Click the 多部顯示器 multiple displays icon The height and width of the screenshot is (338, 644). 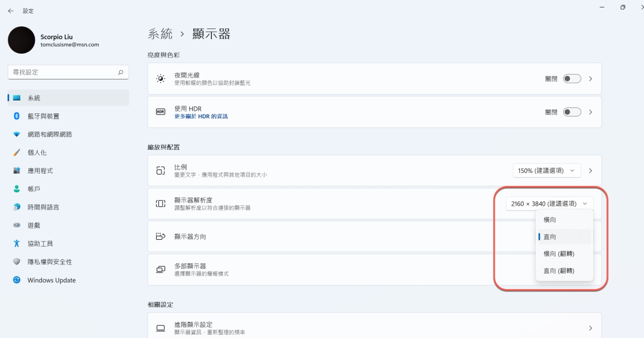pos(160,269)
